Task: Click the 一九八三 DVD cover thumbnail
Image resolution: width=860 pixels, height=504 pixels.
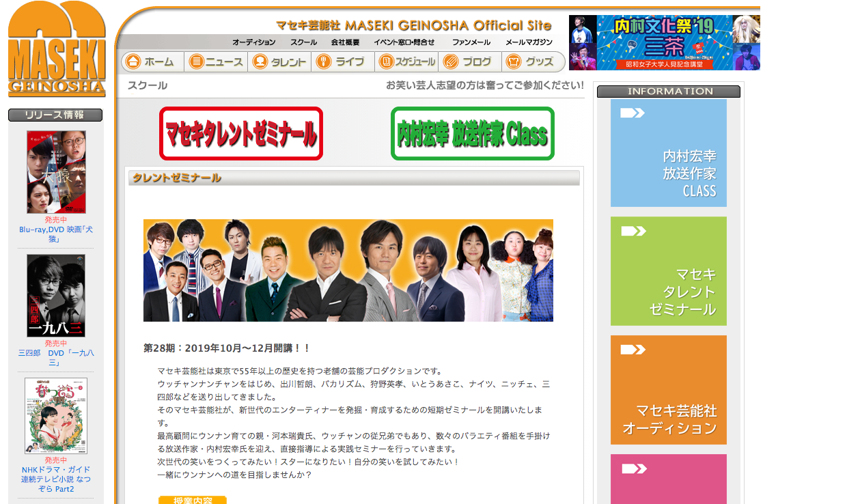Action: click(56, 296)
